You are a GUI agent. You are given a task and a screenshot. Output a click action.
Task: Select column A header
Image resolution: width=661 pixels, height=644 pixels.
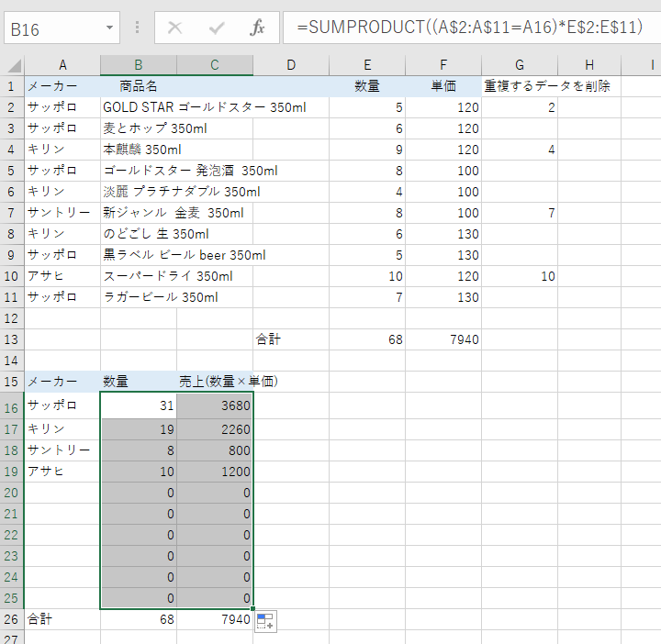pos(62,64)
